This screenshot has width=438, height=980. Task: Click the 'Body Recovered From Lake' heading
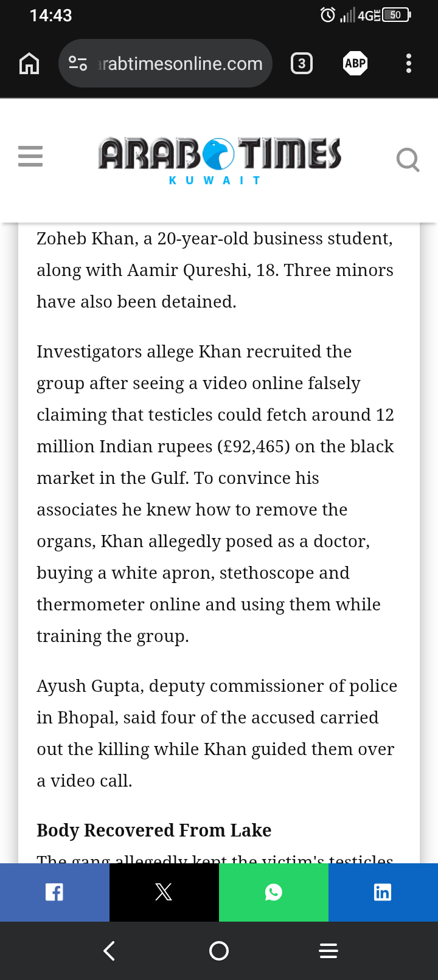point(154,830)
